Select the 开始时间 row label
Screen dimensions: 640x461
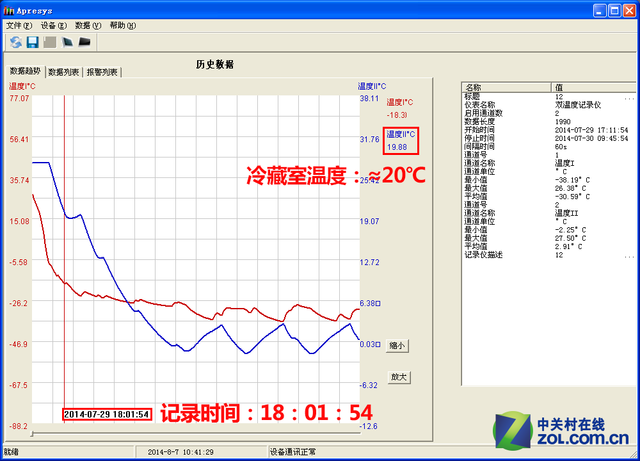[480, 130]
